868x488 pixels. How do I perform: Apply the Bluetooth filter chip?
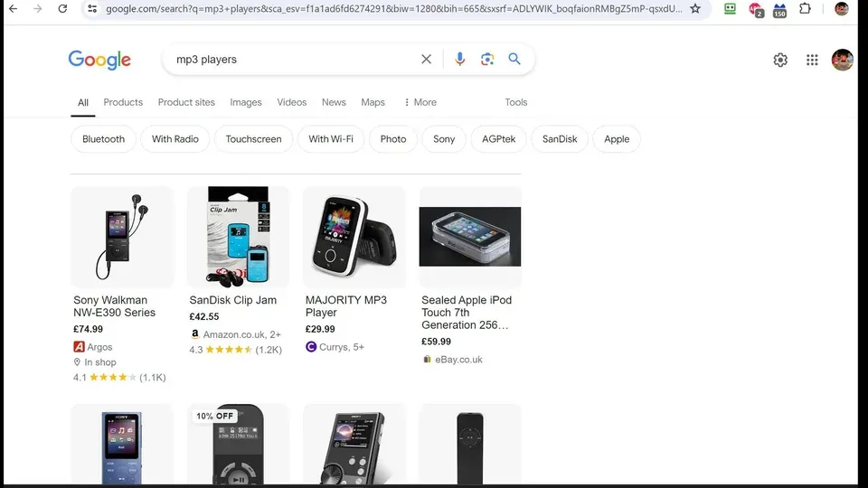[x=103, y=139]
